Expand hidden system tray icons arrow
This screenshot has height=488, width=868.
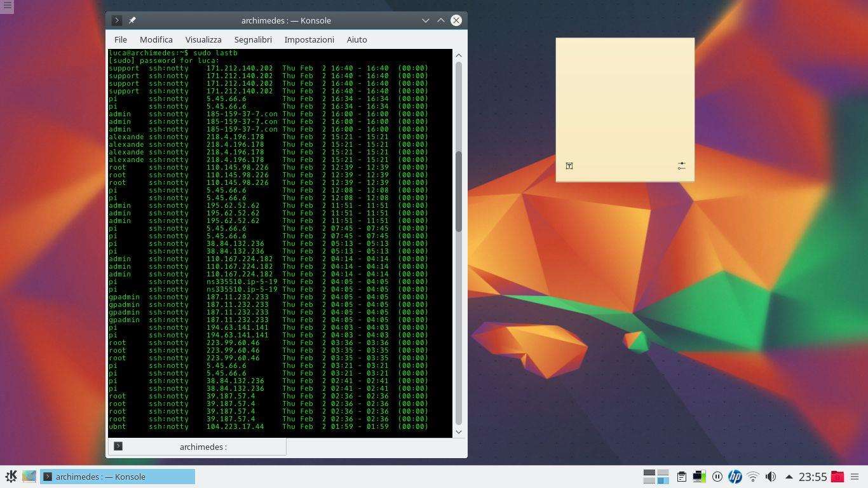pyautogui.click(x=789, y=477)
